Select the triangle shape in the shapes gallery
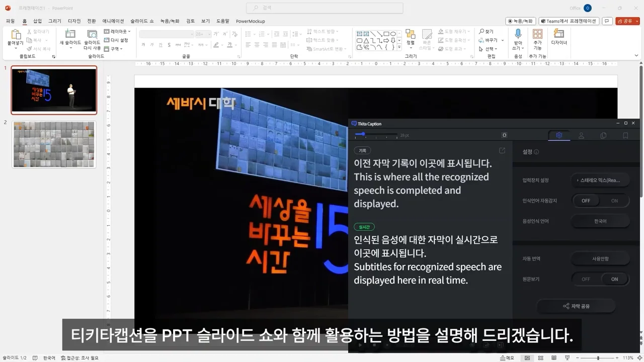 coord(366,41)
